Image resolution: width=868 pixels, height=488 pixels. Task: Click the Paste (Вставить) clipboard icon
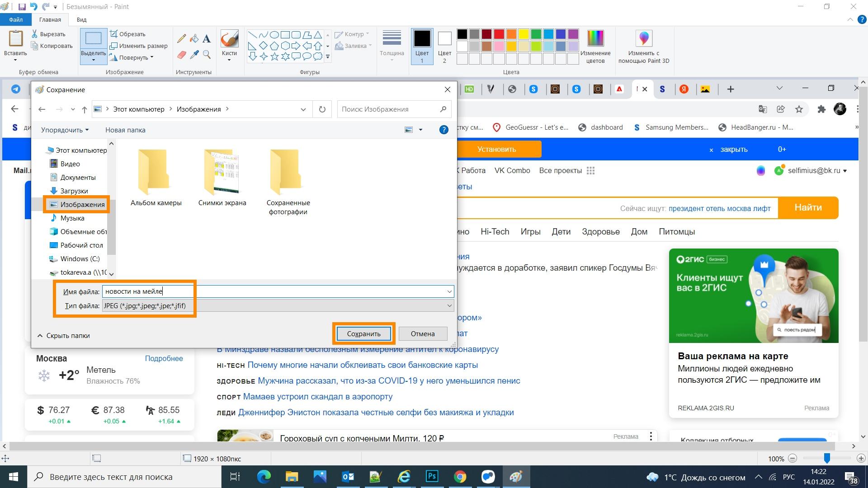click(x=15, y=39)
